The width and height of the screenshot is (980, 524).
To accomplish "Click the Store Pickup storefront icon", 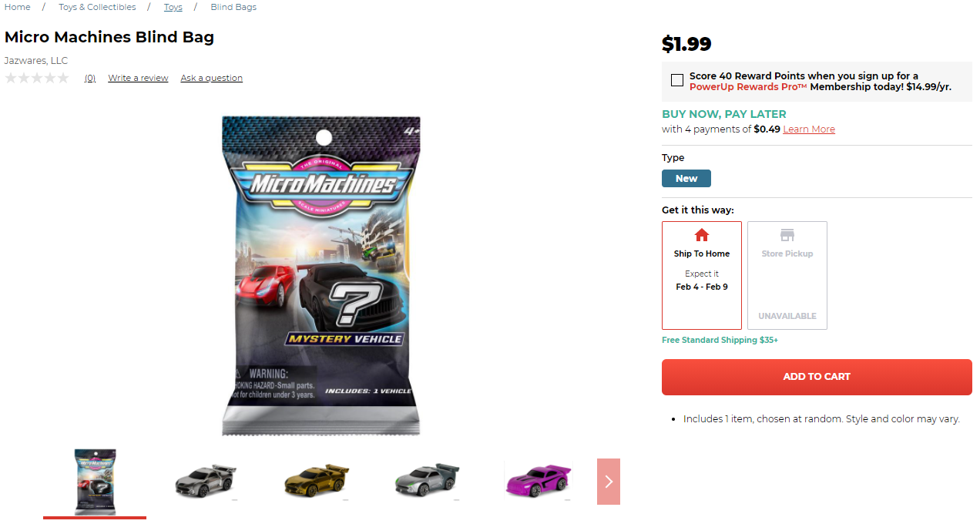I will click(x=787, y=235).
